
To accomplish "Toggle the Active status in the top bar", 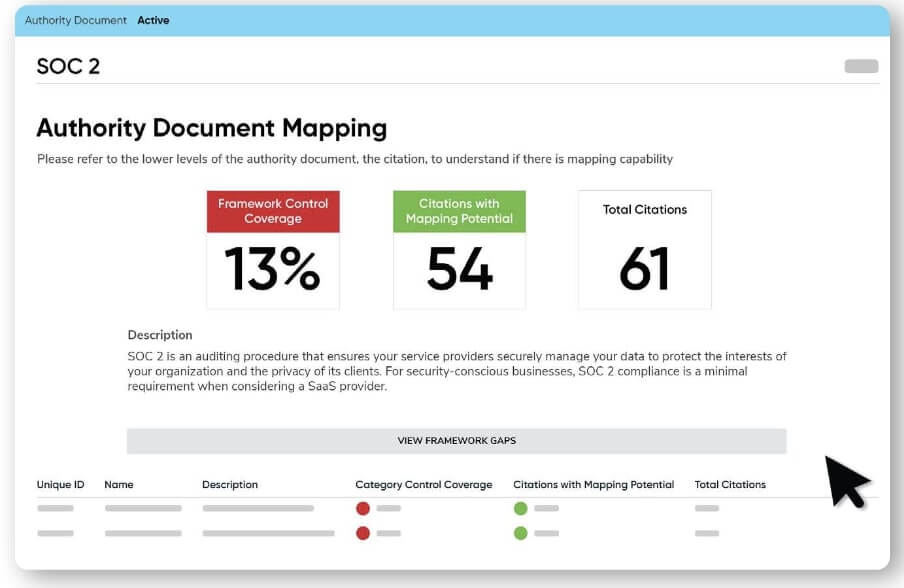I will coord(153,20).
